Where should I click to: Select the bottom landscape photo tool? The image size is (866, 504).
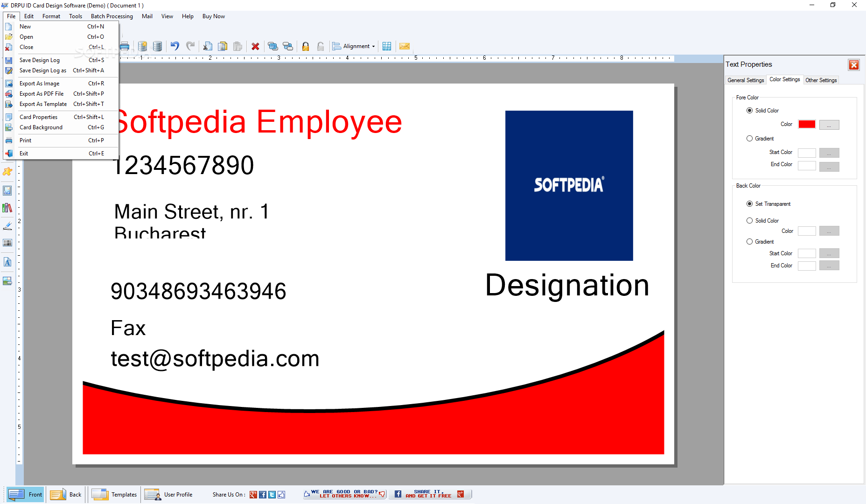[7, 281]
